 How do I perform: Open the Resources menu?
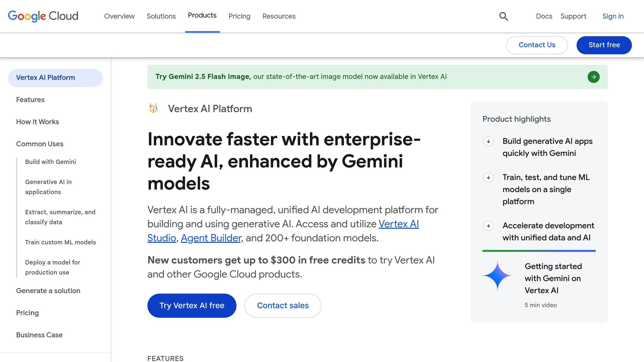(279, 16)
